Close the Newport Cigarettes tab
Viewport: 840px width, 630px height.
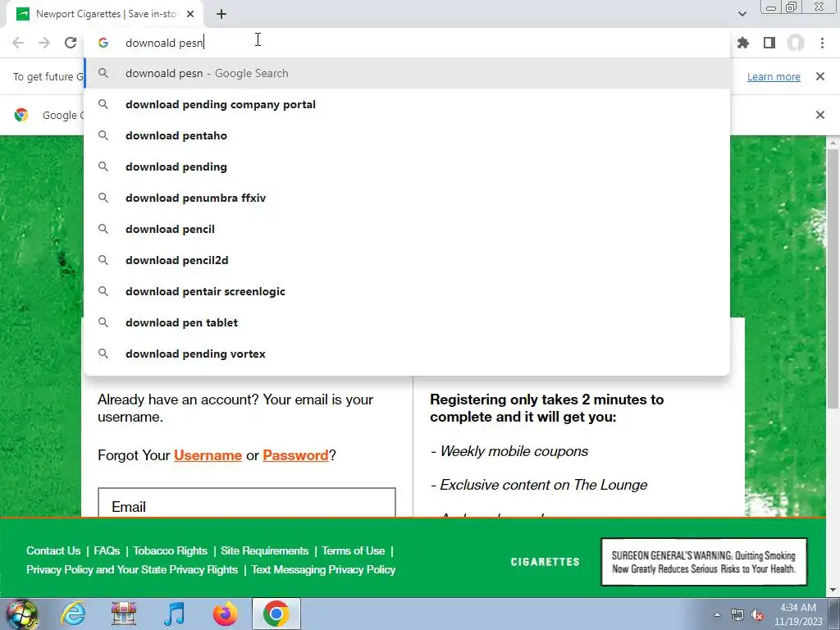tap(190, 14)
